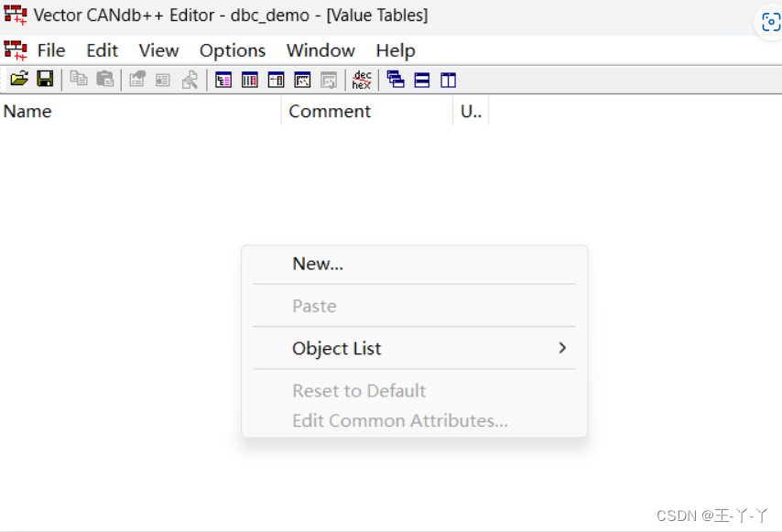This screenshot has width=782, height=532.
Task: Click Edit Common Attributes... entry
Action: point(415,420)
